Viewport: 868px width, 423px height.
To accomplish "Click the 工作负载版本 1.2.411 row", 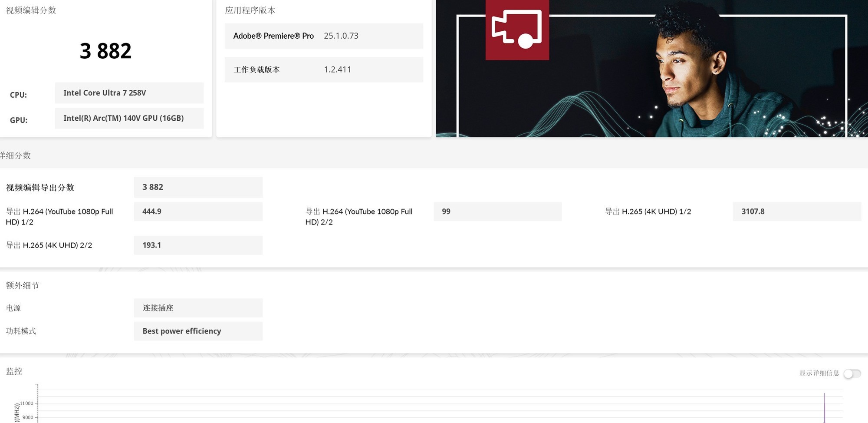I will pyautogui.click(x=323, y=70).
